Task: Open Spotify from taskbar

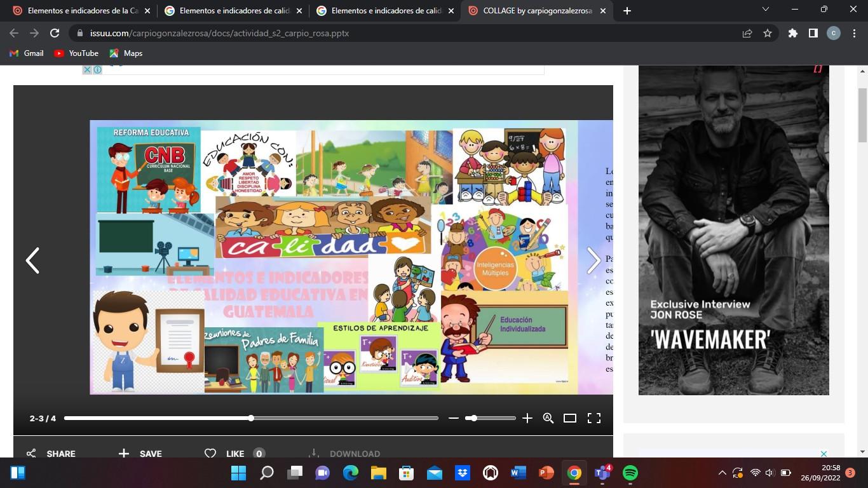Action: (630, 473)
